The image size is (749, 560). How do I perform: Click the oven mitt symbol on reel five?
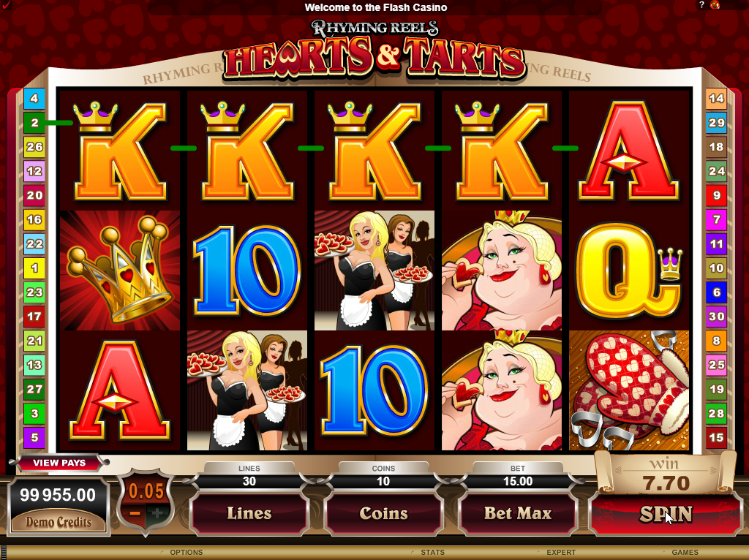tap(629, 390)
